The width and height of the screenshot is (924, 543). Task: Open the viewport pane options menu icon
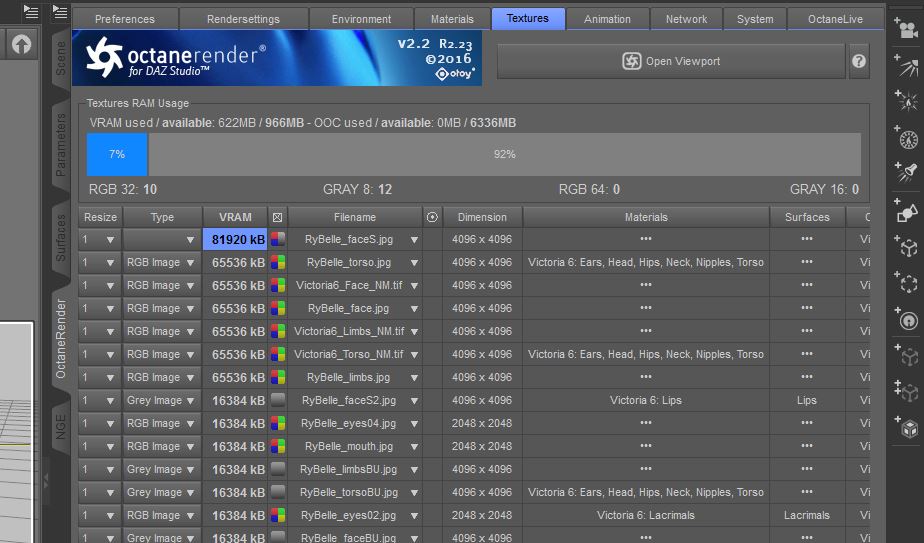pyautogui.click(x=31, y=11)
